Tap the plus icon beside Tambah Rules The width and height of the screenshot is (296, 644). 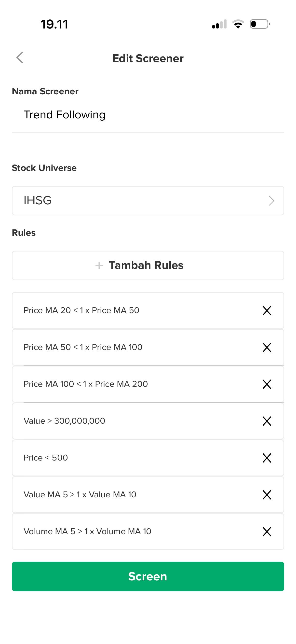click(99, 265)
